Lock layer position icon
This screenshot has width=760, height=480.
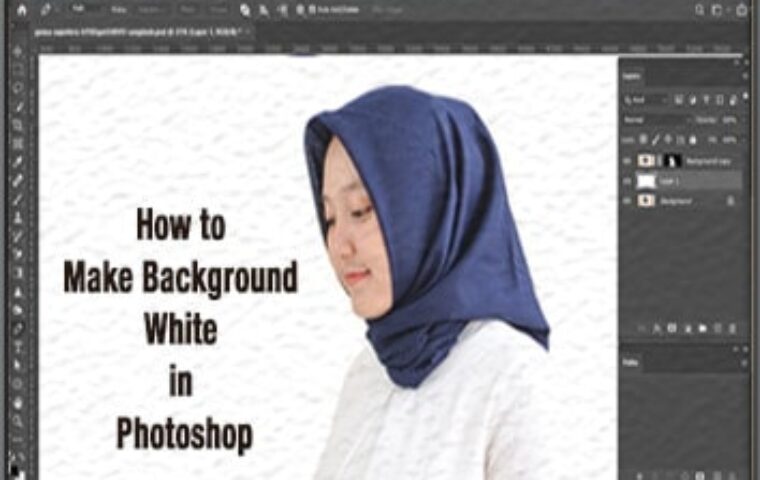[668, 140]
